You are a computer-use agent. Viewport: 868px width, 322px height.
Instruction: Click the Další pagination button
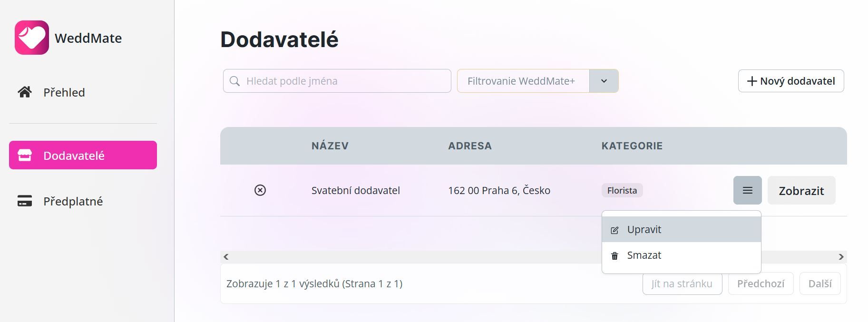pyautogui.click(x=820, y=283)
